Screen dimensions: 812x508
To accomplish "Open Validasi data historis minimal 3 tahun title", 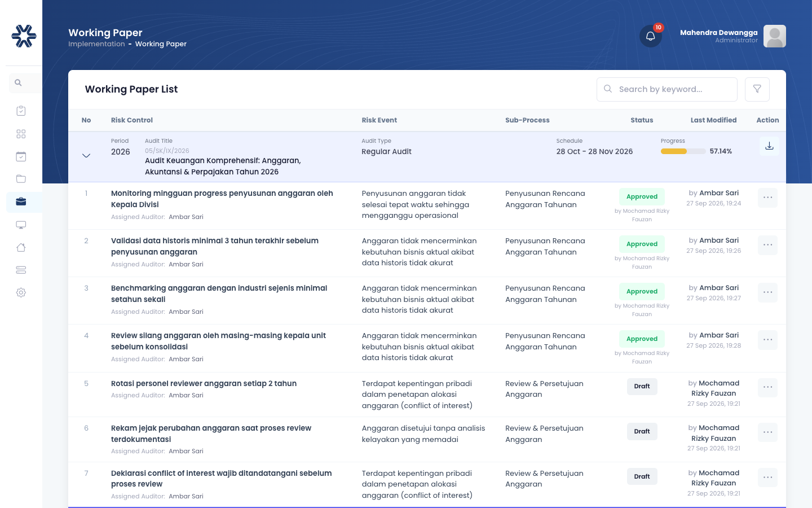I will (215, 246).
